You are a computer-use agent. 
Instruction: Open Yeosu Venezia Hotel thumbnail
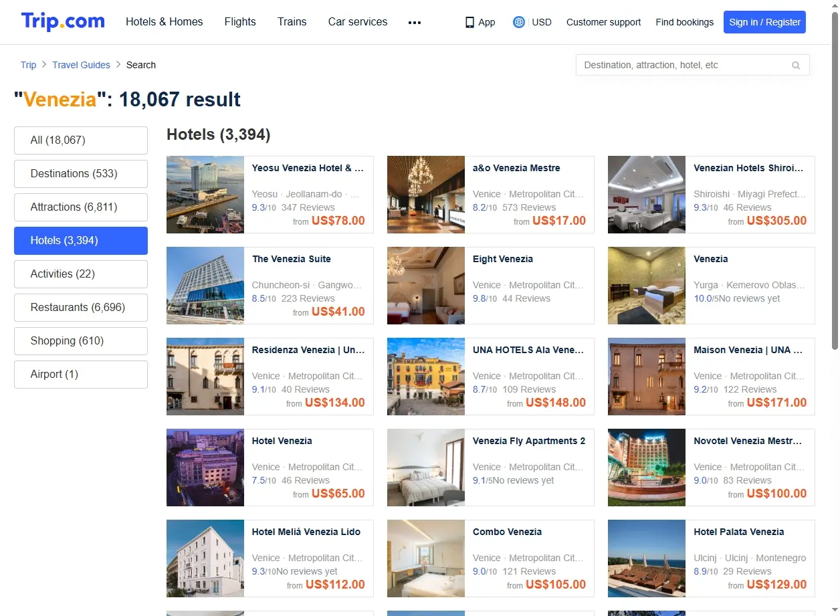click(x=205, y=195)
